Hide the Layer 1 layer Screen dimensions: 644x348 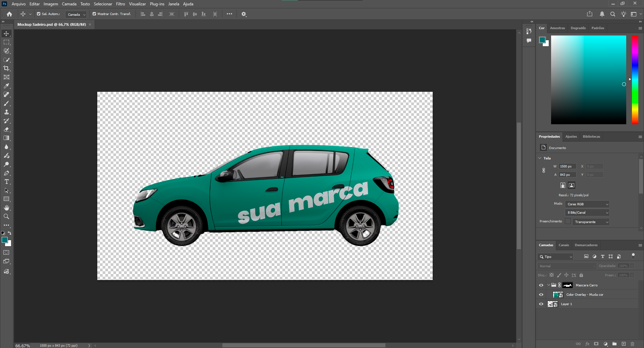(x=541, y=304)
